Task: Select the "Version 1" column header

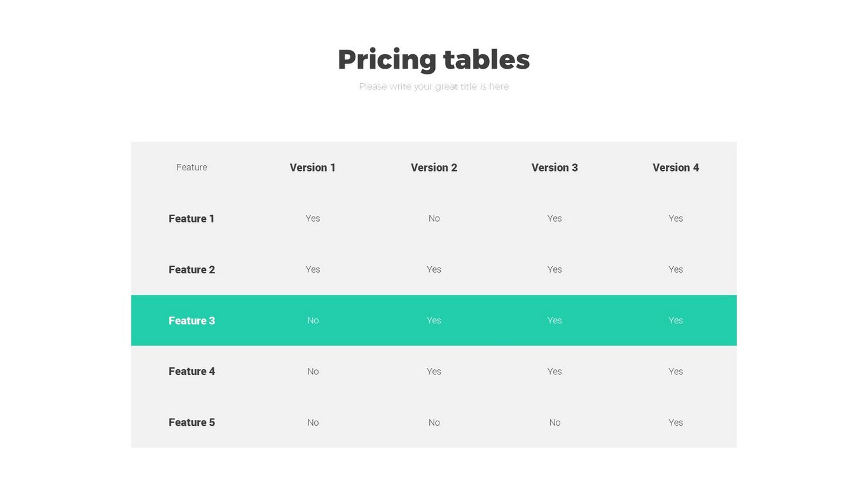Action: pos(312,168)
